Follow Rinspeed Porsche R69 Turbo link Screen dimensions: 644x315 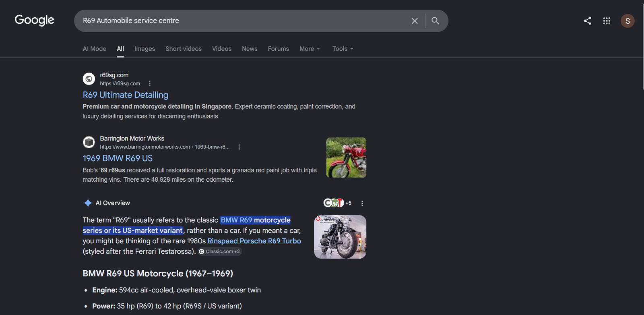tap(254, 241)
